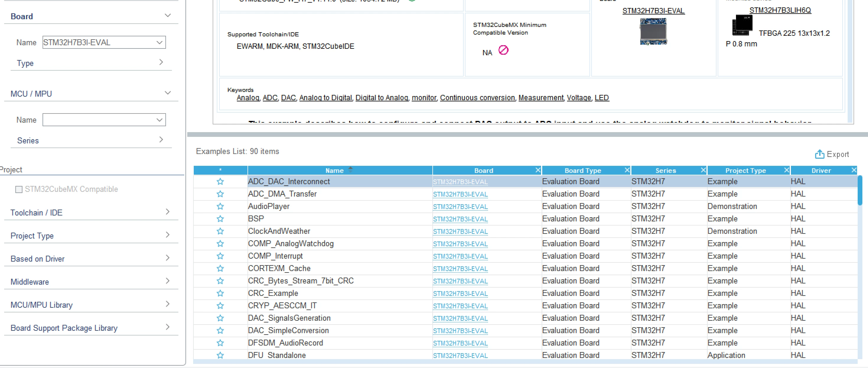Select the ClockAndWeather row name
This screenshot has height=368, width=868.
pyautogui.click(x=279, y=231)
